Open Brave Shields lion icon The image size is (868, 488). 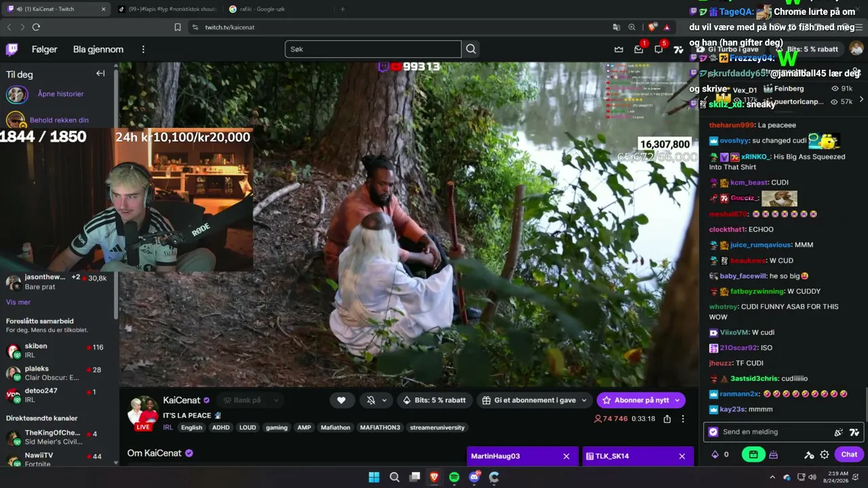pyautogui.click(x=652, y=27)
